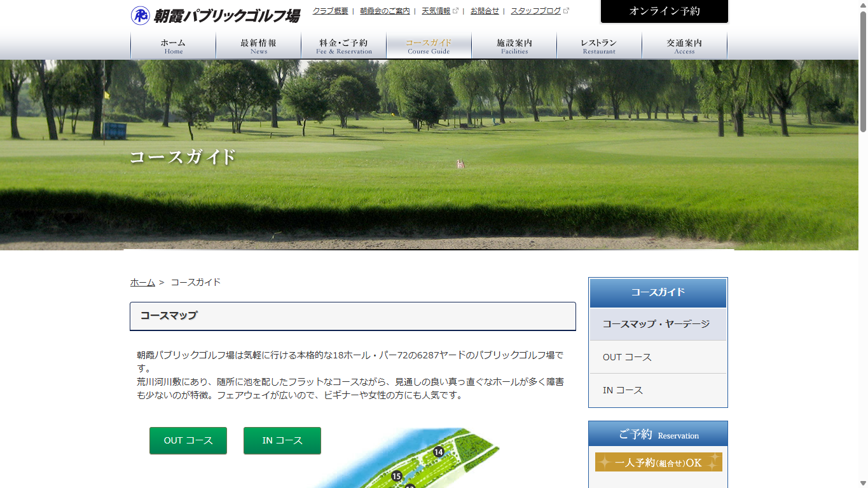Select the コースガイド Course Guide nav tab
Viewport: 868px width, 488px height.
tap(429, 46)
